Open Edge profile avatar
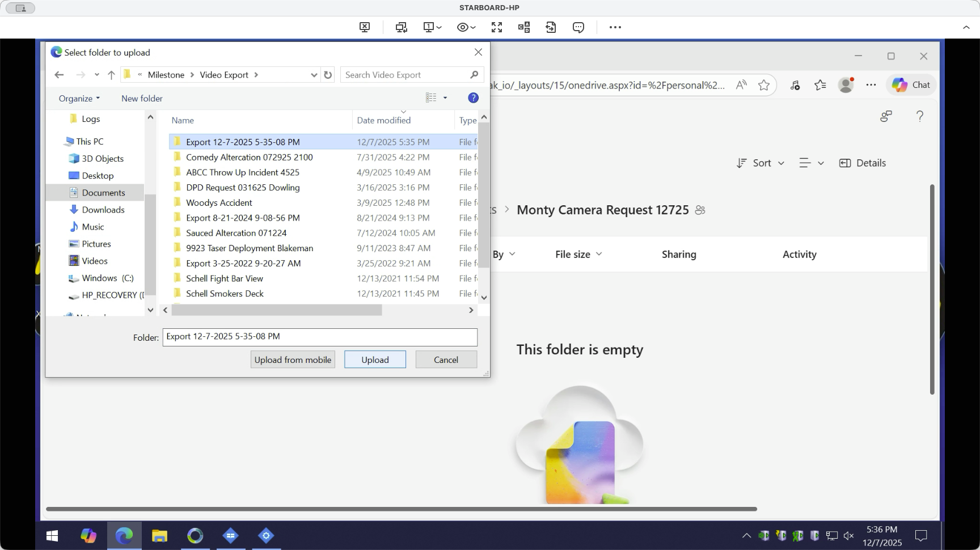Image resolution: width=980 pixels, height=550 pixels. pyautogui.click(x=846, y=85)
